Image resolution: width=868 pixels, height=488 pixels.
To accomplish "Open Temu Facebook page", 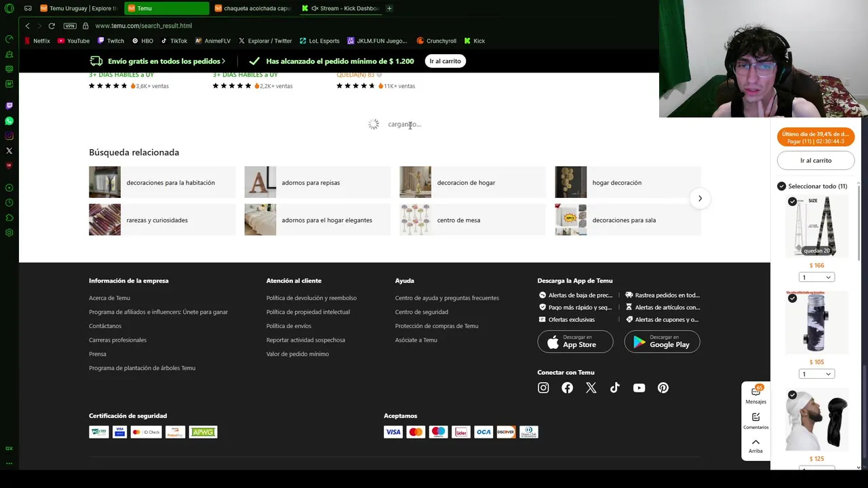I will click(x=567, y=388).
